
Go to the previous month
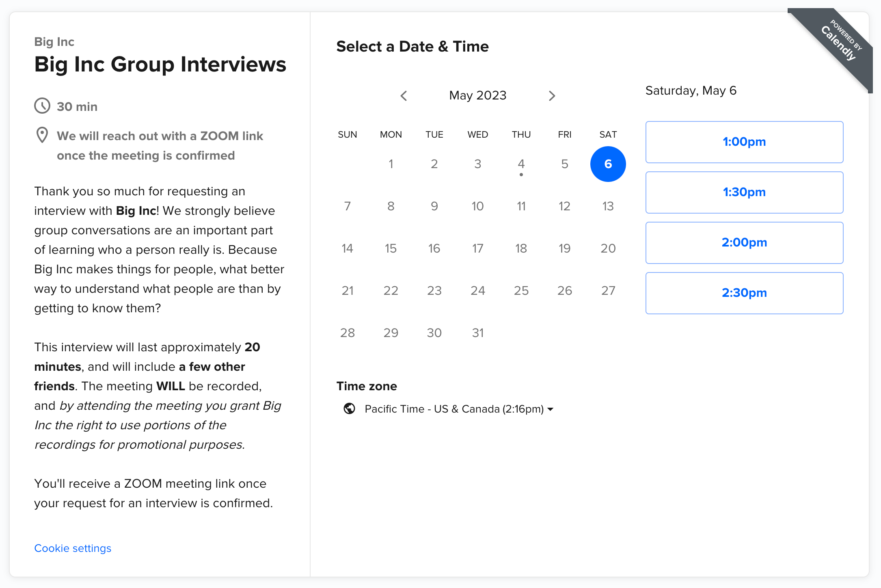[404, 96]
